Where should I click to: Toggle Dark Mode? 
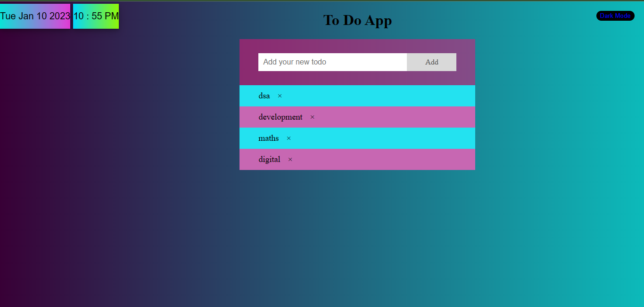coord(615,16)
